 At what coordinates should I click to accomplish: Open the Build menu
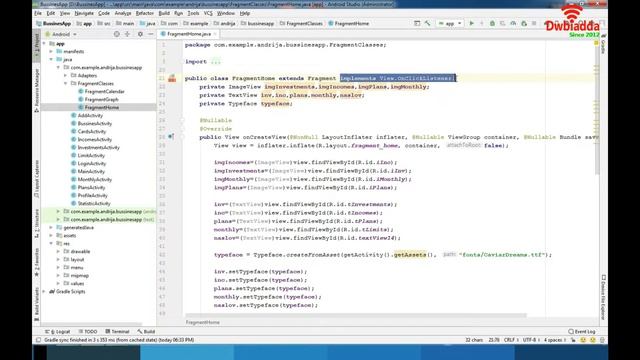click(164, 13)
